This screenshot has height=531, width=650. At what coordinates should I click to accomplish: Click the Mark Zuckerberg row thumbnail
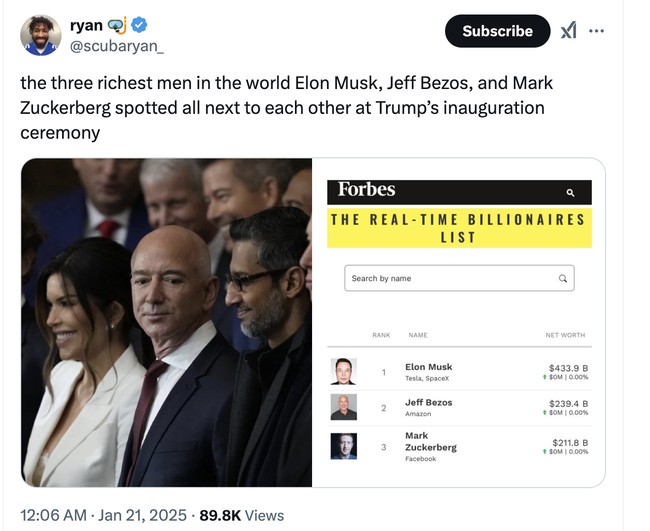pyautogui.click(x=343, y=446)
